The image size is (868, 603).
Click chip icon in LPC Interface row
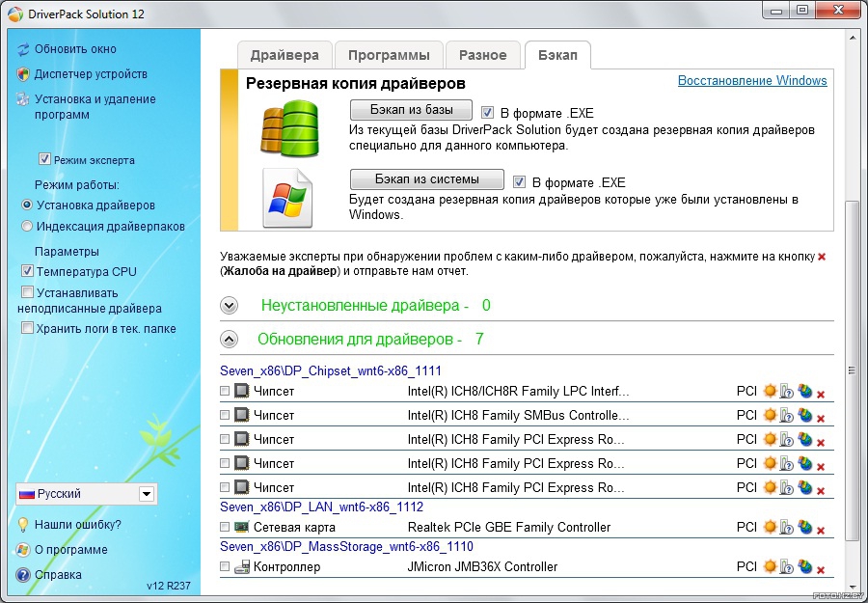coord(241,391)
